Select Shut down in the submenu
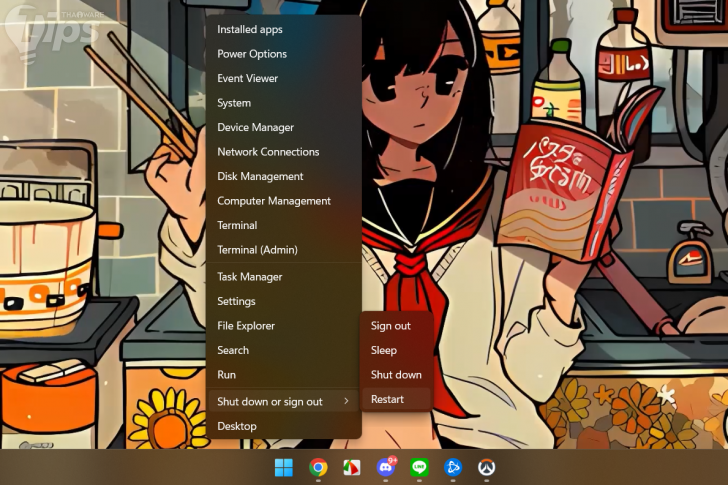Screen dimensions: 728x485 tap(396, 375)
